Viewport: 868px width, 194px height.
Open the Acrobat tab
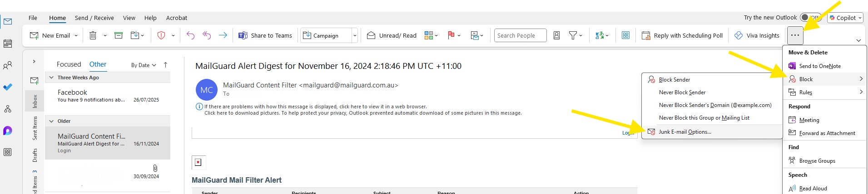(x=177, y=18)
